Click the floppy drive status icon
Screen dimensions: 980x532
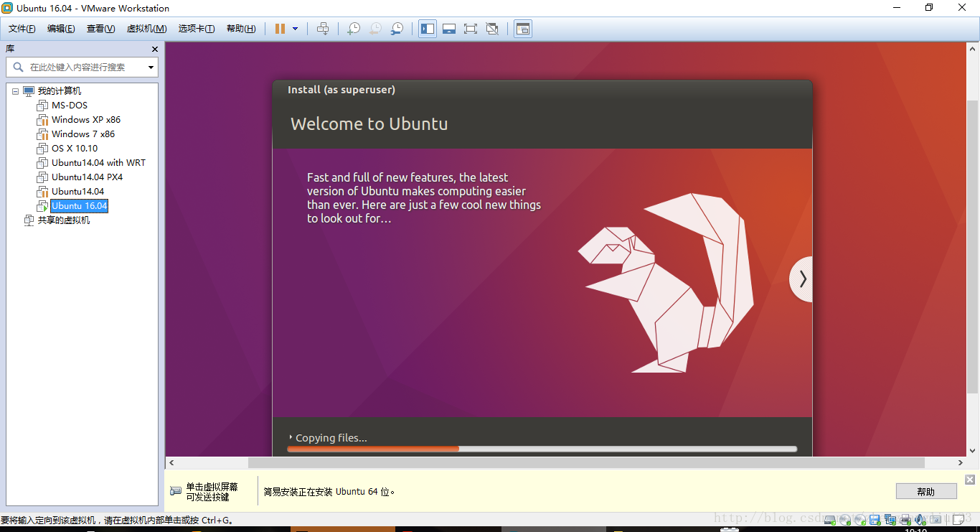pos(875,520)
